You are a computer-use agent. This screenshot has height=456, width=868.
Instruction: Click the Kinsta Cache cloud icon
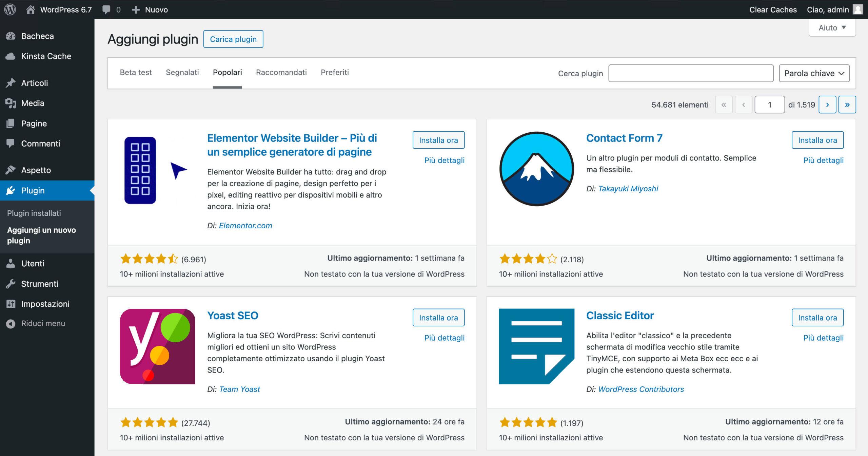11,56
